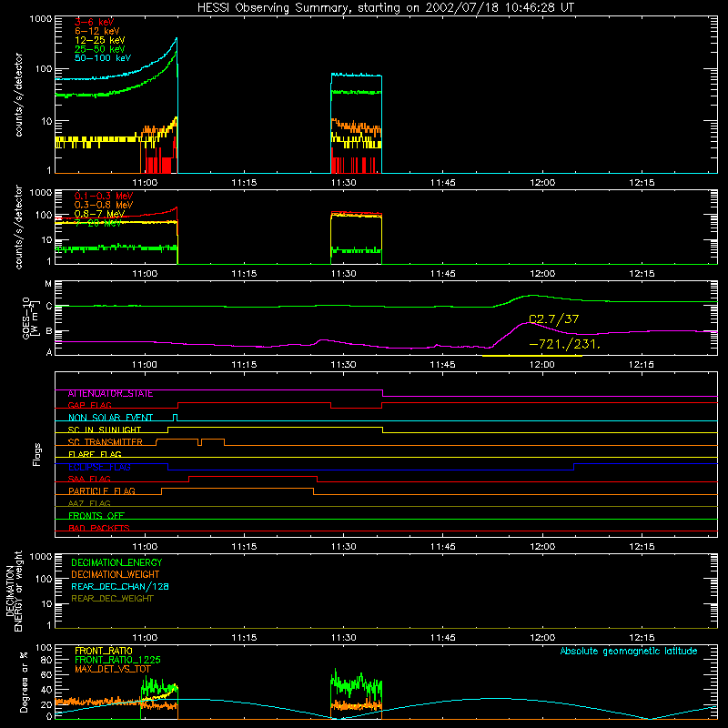Click the SC_TRANSMITTER flag label

tap(106, 442)
